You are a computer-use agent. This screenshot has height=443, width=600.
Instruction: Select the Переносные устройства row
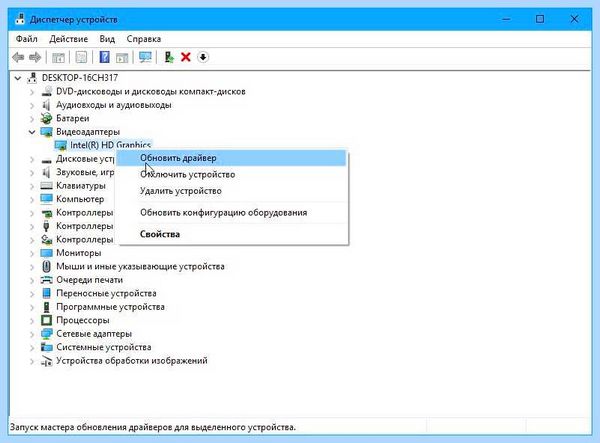tap(106, 293)
